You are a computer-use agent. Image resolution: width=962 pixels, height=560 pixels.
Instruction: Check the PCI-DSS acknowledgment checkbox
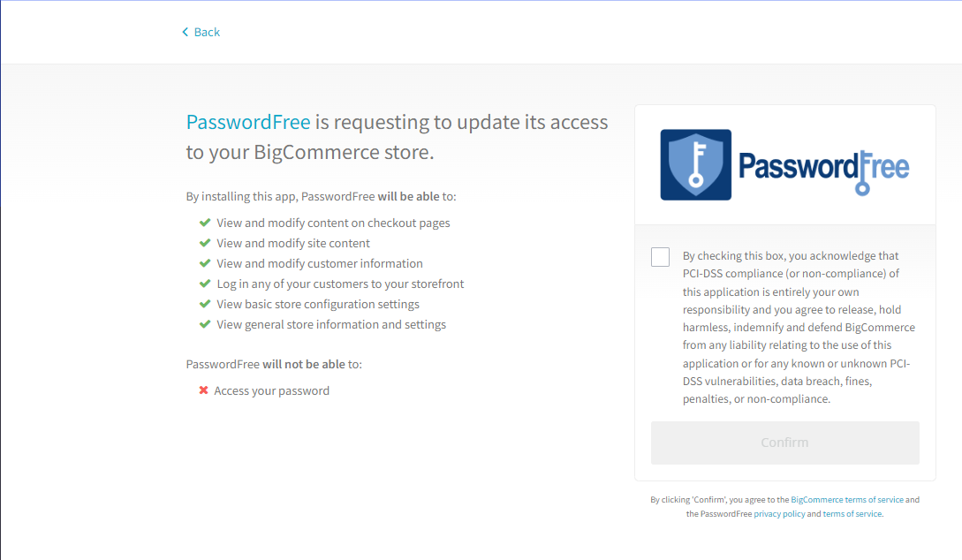[660, 257]
